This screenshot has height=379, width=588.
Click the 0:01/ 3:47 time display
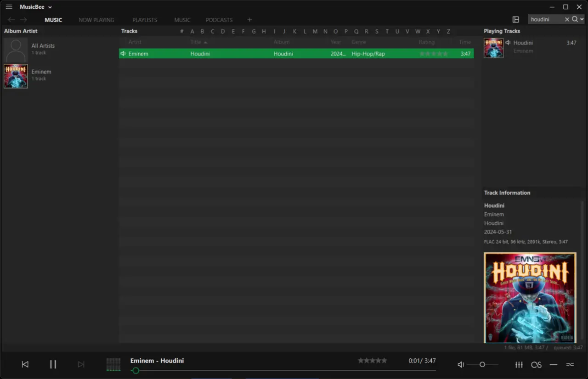(x=422, y=361)
